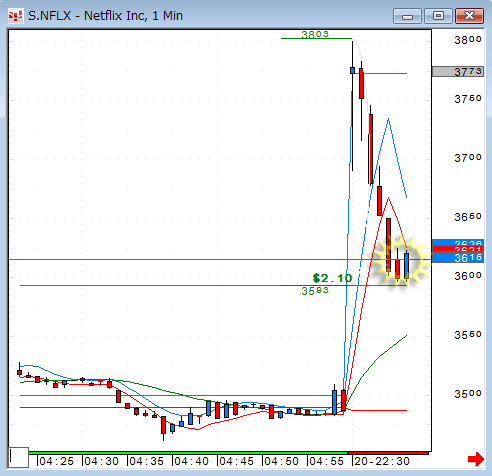
Task: Click the 04:45 time axis label
Action: pos(236,461)
